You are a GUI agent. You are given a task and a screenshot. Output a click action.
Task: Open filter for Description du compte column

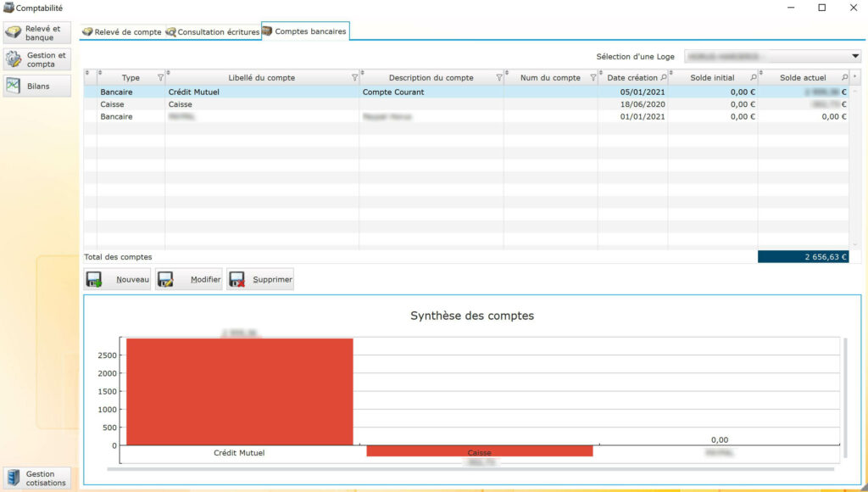coord(498,78)
